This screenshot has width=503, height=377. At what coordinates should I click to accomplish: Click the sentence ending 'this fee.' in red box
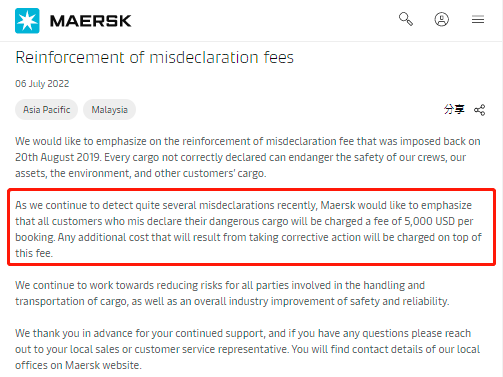248,245
